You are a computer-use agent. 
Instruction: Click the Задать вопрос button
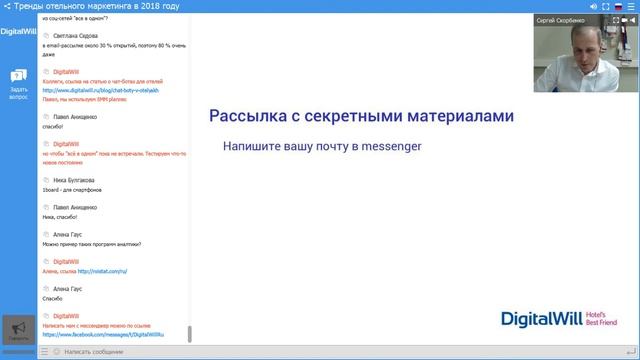(18, 84)
